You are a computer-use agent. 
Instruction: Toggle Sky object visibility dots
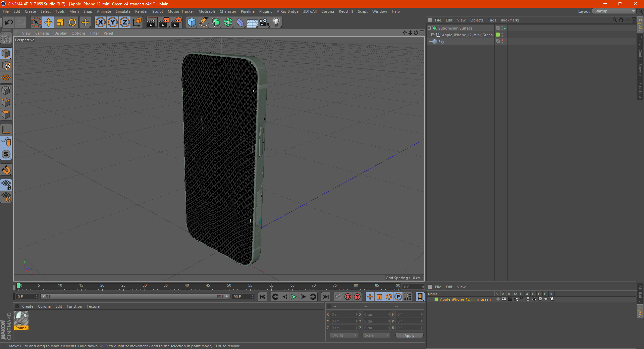[502, 42]
